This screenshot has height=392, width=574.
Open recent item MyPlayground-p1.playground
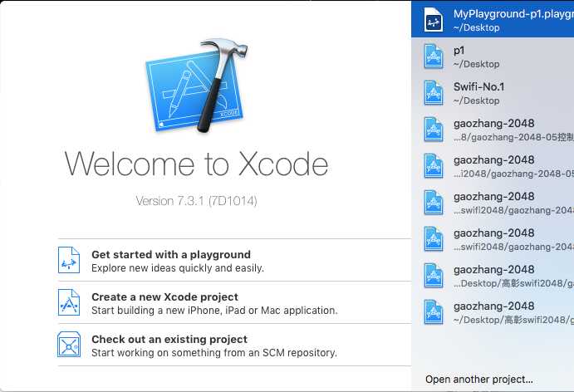[493, 19]
